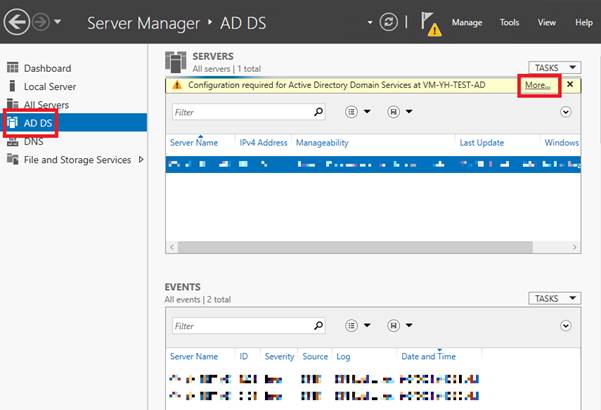Sort events by Log column
Image resolution: width=601 pixels, height=410 pixels.
[x=343, y=357]
